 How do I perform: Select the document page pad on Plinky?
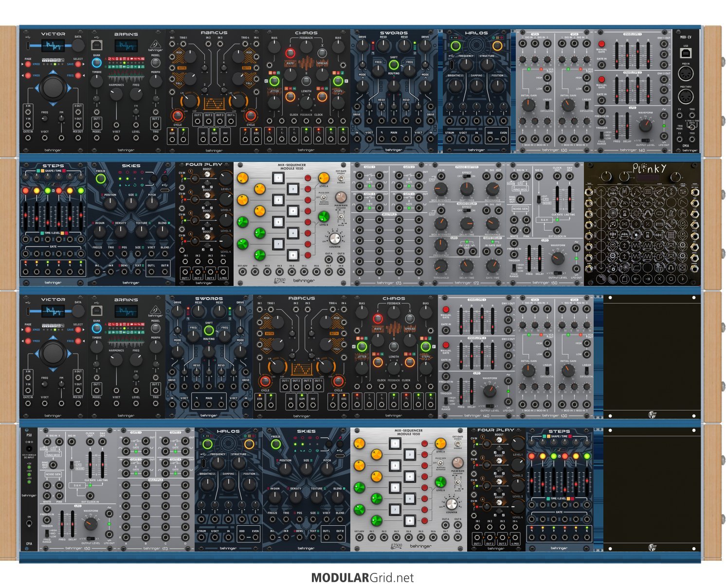pyautogui.click(x=624, y=279)
